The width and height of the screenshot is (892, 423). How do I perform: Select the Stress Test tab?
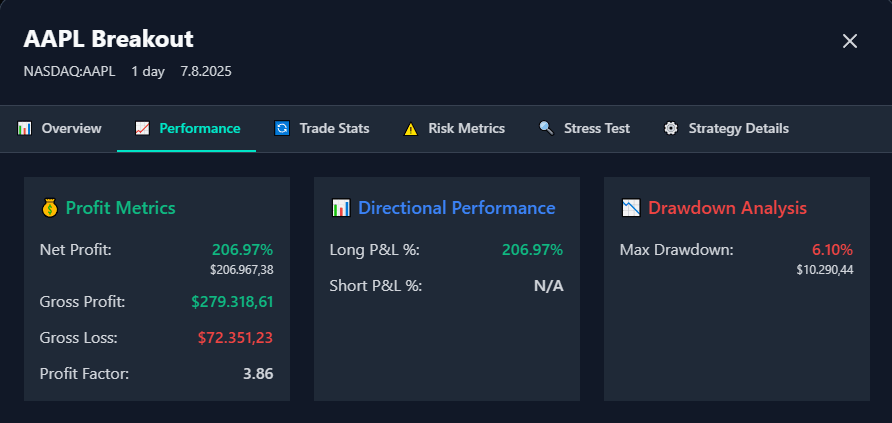[x=596, y=129]
